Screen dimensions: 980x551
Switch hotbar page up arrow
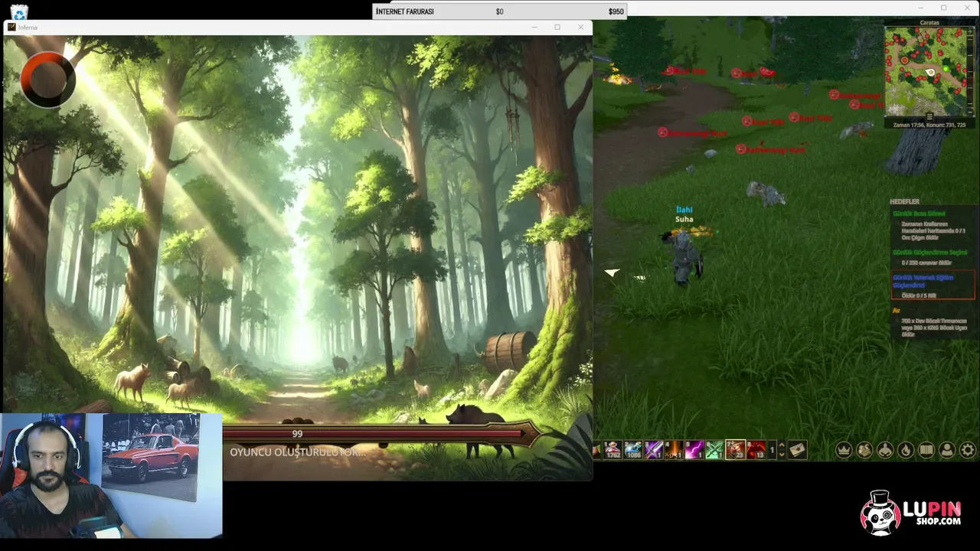781,445
